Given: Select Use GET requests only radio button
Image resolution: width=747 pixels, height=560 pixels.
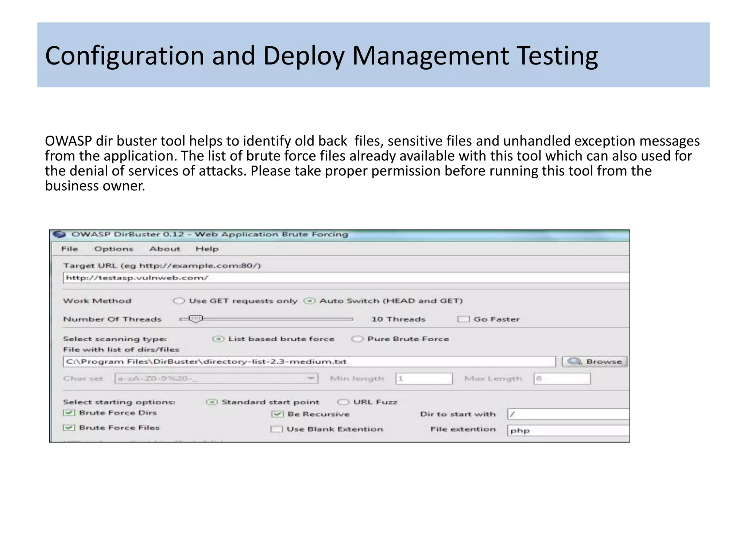Looking at the screenshot, I should pyautogui.click(x=179, y=301).
